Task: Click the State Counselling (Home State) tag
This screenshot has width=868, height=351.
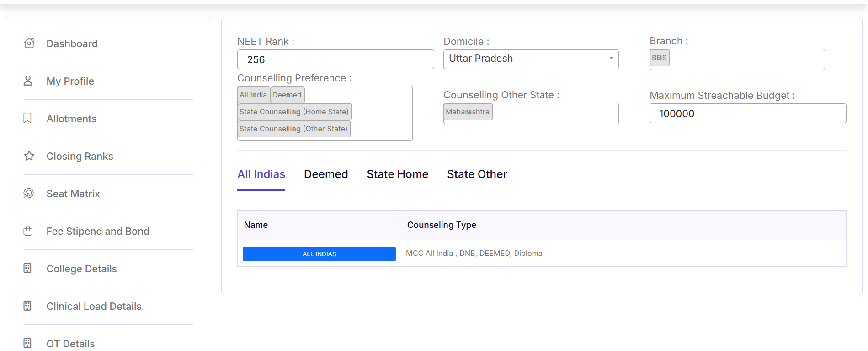Action: (294, 112)
